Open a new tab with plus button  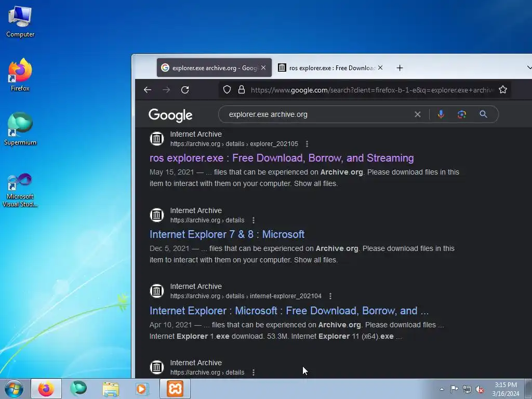point(400,68)
